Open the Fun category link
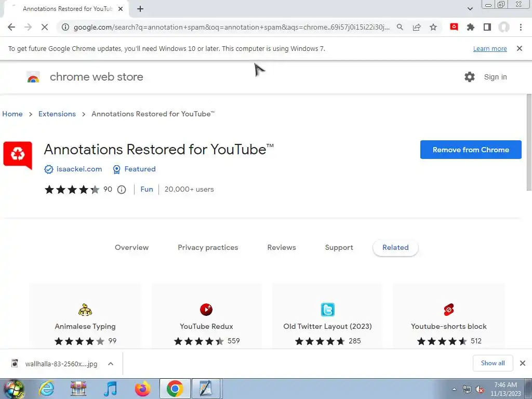Screen dimensions: 532x399 (x=147, y=189)
